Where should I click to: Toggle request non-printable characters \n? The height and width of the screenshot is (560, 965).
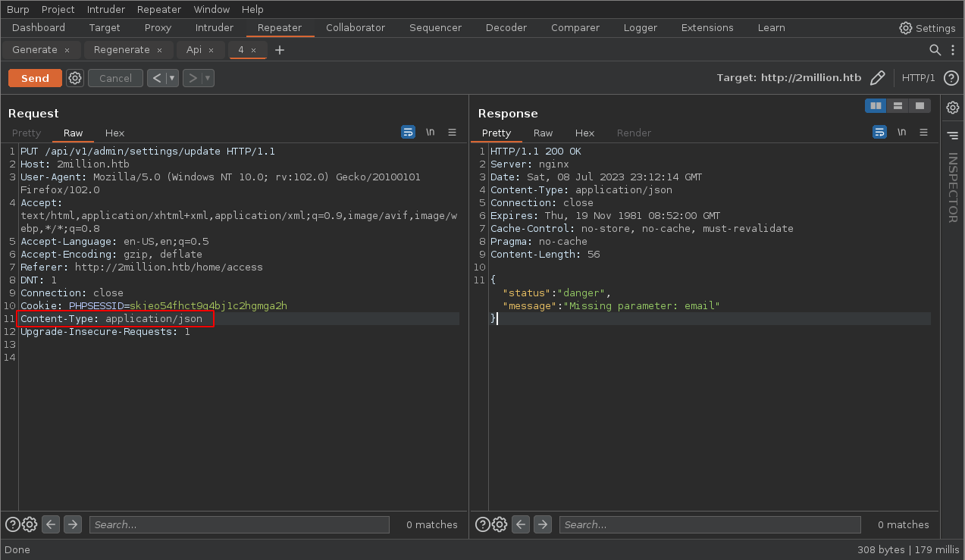coord(430,132)
